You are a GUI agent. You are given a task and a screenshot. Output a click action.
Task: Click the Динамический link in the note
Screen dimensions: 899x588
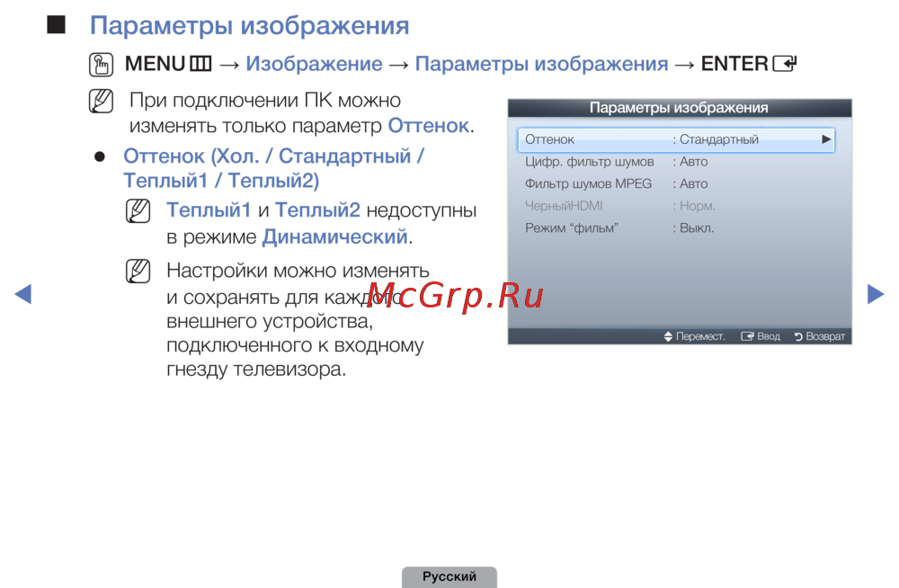point(334,237)
